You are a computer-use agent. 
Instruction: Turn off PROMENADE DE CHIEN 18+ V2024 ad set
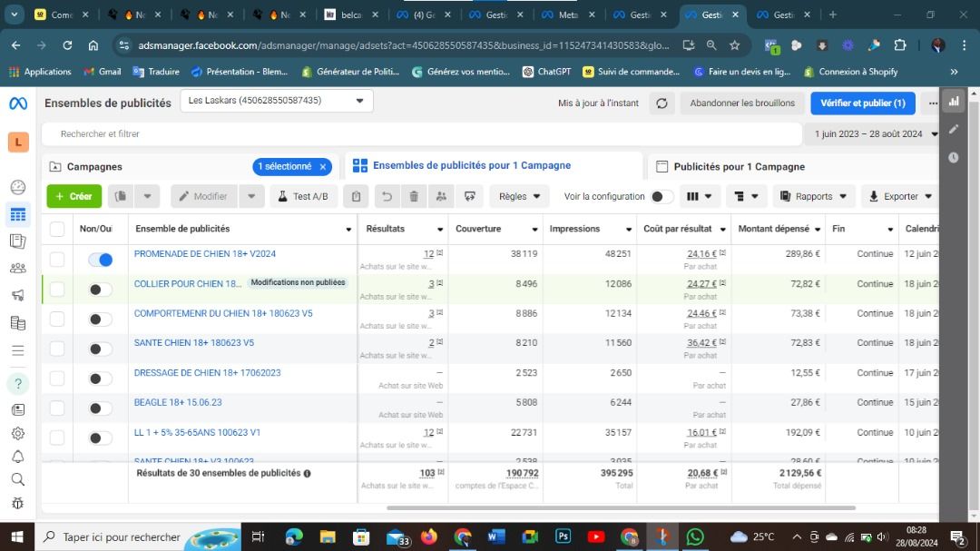pos(100,260)
